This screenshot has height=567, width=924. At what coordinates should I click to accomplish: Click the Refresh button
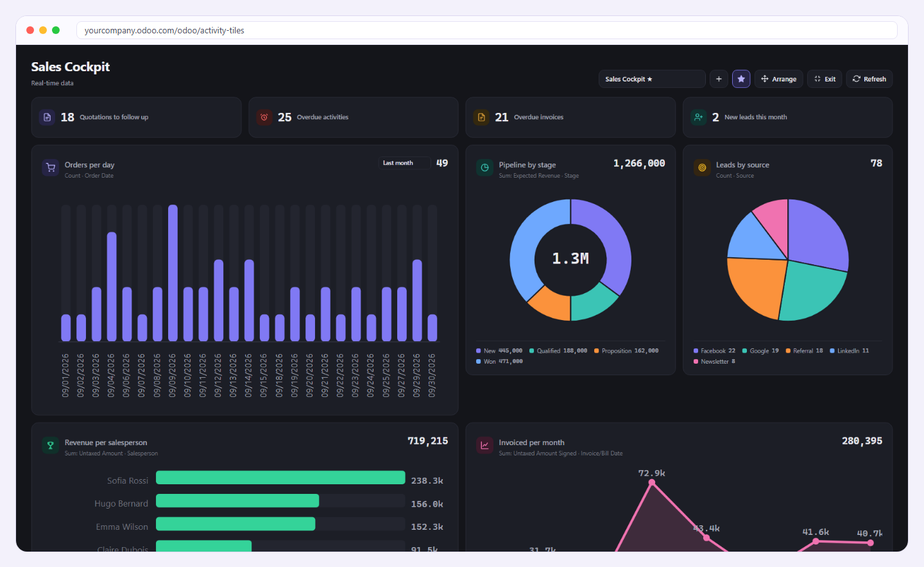point(869,79)
